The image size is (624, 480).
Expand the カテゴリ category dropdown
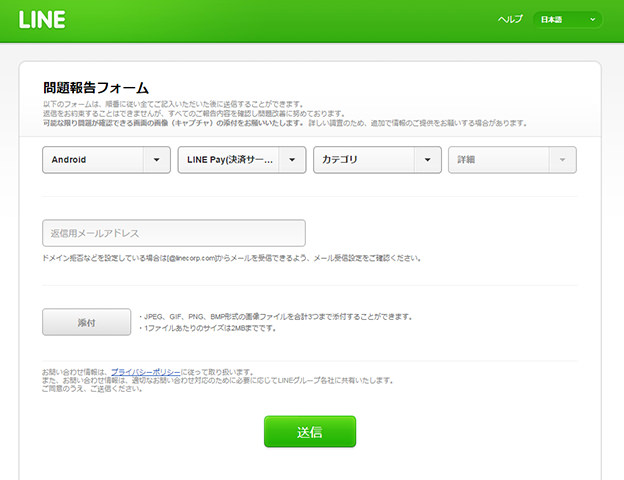(x=377, y=160)
